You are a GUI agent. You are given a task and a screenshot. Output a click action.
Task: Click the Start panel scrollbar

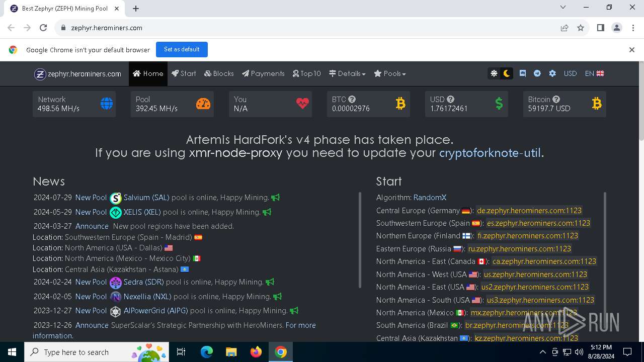click(x=604, y=266)
